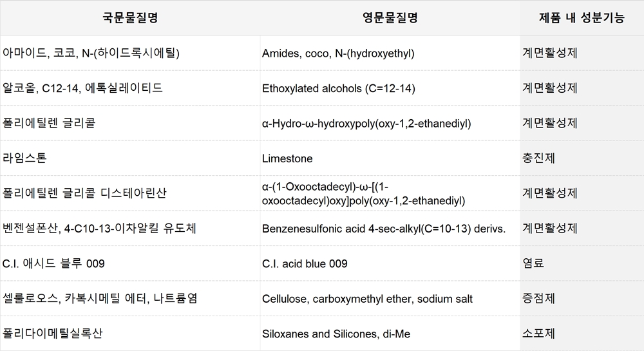Click the Siloxanes and Silicones, di-Me cell
Image resolution: width=644 pixels, height=351 pixels.
point(390,334)
